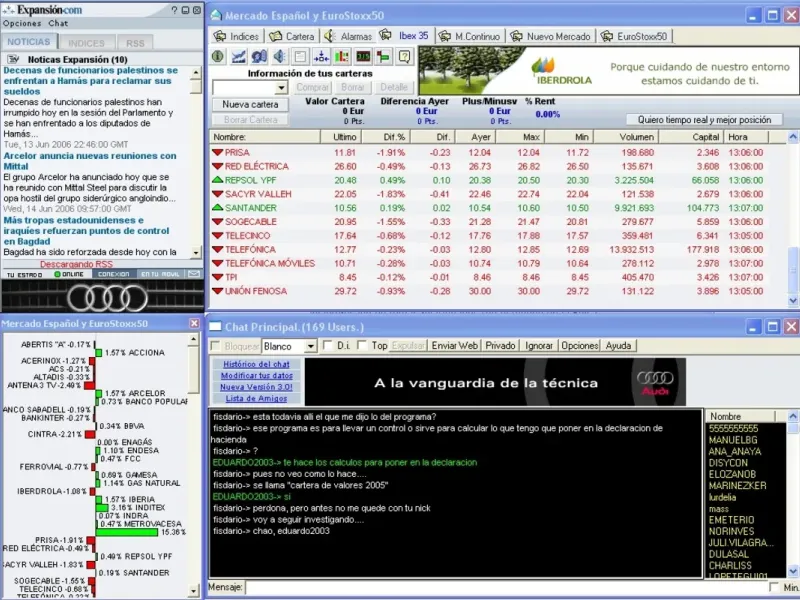800x600 pixels.
Task: Open the Histórico del chat link
Action: (x=256, y=364)
